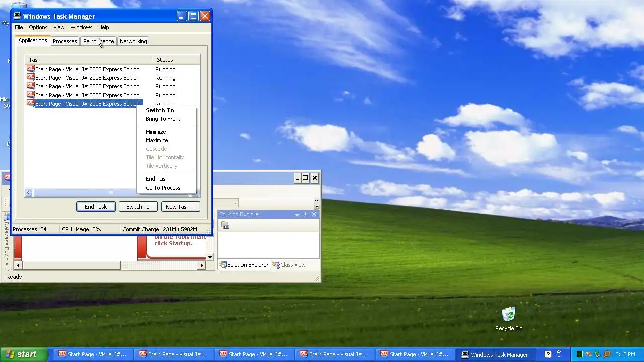644x362 pixels.
Task: Open the Class View tab in Visual J#
Action: click(289, 265)
